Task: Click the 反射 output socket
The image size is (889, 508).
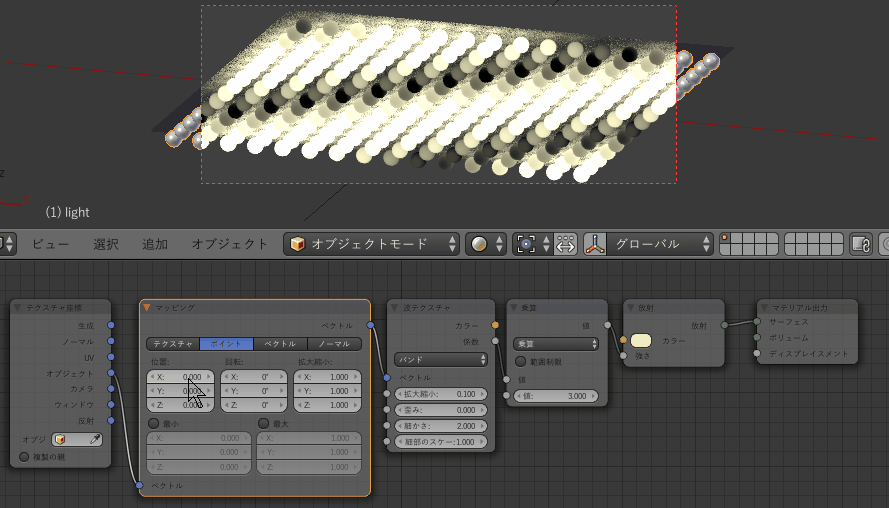Action: [111, 421]
